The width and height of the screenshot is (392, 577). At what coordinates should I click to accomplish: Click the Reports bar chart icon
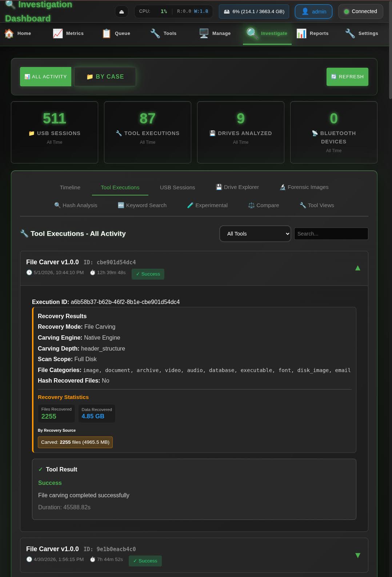coord(301,33)
